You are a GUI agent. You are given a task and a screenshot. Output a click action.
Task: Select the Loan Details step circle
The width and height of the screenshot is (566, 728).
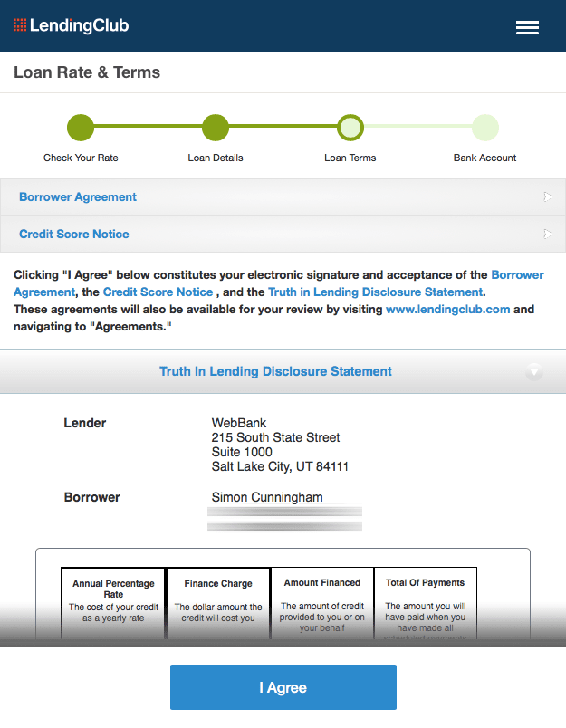(x=216, y=128)
